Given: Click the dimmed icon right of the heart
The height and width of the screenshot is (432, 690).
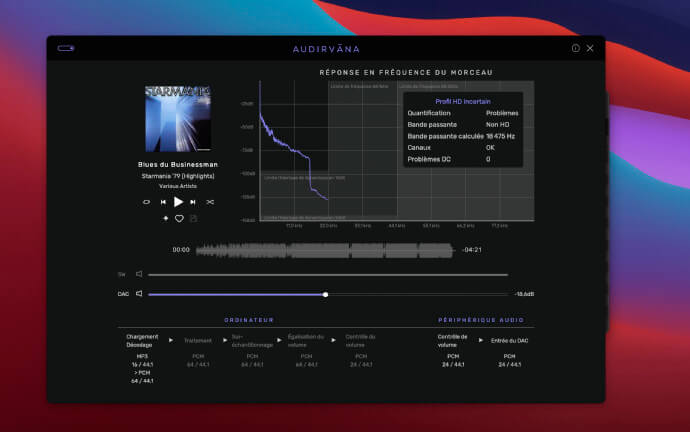Looking at the screenshot, I should 194,218.
